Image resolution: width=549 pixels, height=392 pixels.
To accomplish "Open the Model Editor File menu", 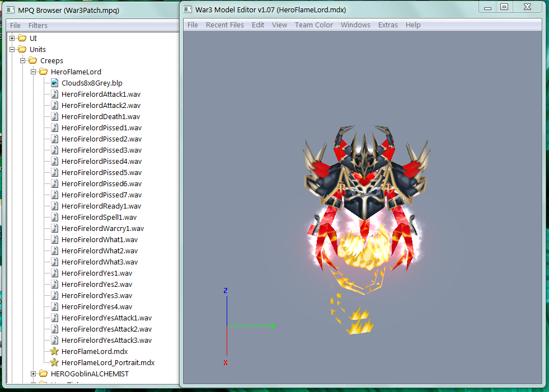I will tap(193, 25).
